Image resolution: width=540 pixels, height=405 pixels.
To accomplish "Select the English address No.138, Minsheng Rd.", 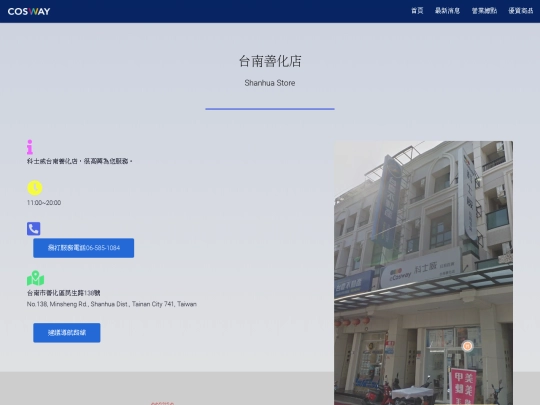I will 112,304.
